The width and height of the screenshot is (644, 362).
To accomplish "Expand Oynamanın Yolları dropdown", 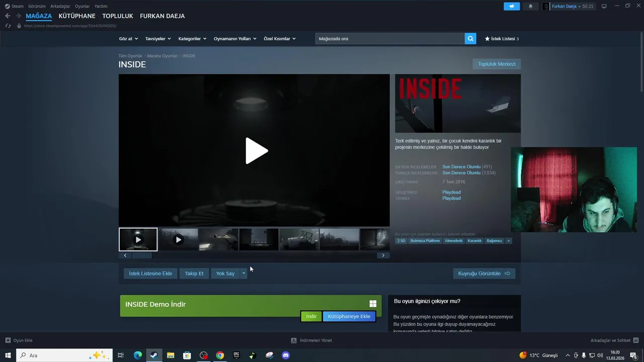I will click(235, 39).
